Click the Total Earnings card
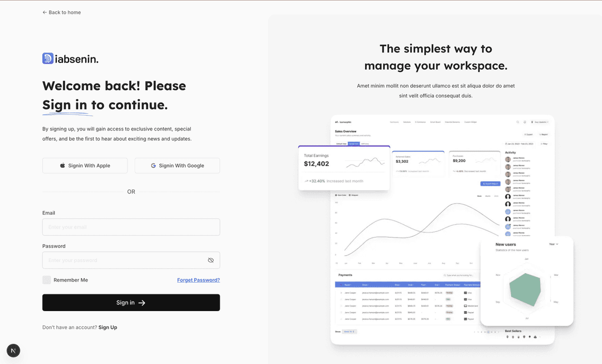This screenshot has height=364, width=602. [x=344, y=168]
